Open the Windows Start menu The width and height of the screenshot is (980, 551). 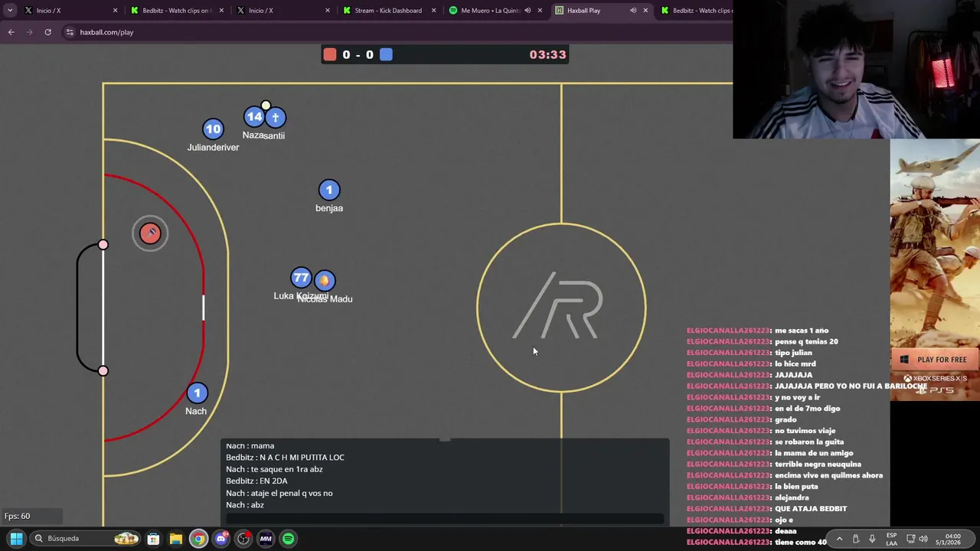coord(16,539)
